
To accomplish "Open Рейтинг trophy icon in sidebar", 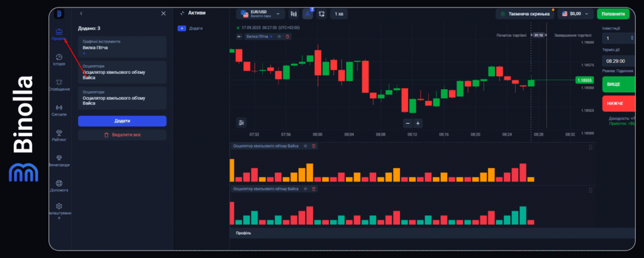I will point(58,135).
